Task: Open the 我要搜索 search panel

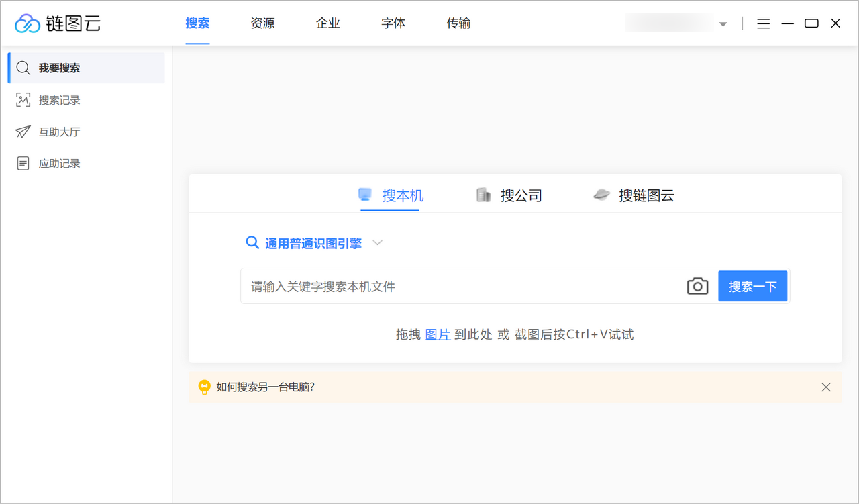Action: coord(60,68)
